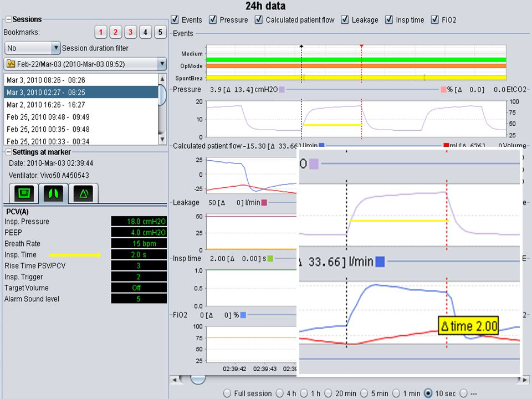The height and width of the screenshot is (399, 532).
Task: Select session Feb 25, 2010 00:35 - 09:48
Action: point(81,129)
